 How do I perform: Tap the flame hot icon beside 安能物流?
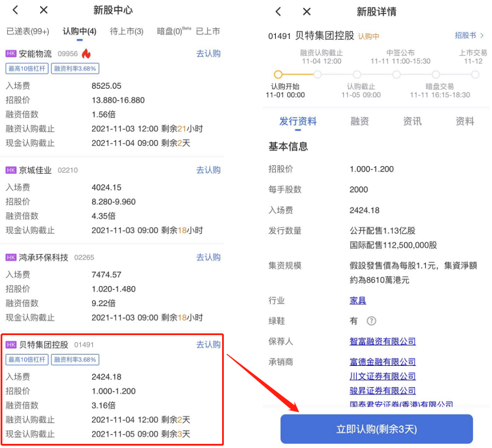click(x=86, y=54)
